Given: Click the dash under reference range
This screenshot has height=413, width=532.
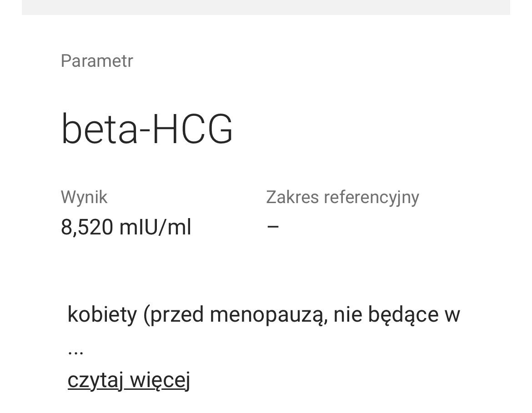Looking at the screenshot, I should click(x=273, y=227).
